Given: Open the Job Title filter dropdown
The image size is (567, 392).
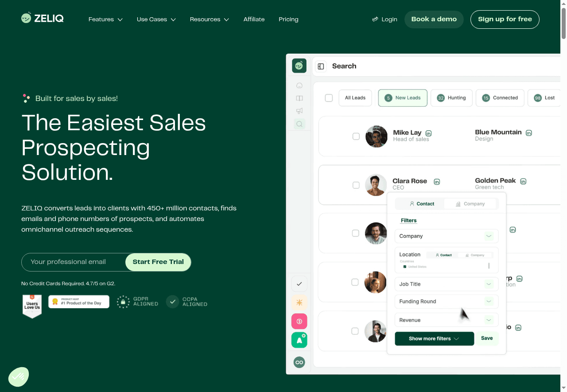Looking at the screenshot, I should pyautogui.click(x=447, y=284).
